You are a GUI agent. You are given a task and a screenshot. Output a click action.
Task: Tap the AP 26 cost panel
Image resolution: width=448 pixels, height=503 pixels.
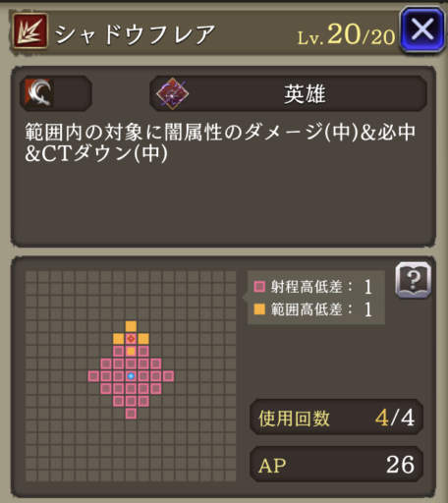click(337, 465)
